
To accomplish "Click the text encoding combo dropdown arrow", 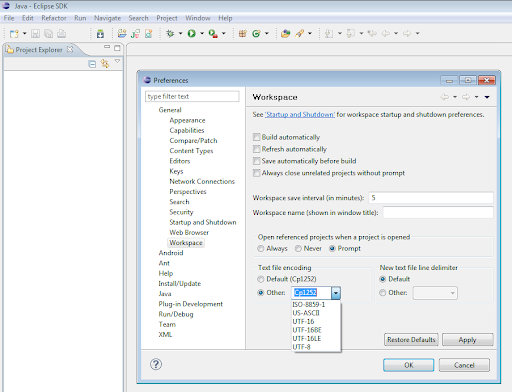I will point(336,293).
